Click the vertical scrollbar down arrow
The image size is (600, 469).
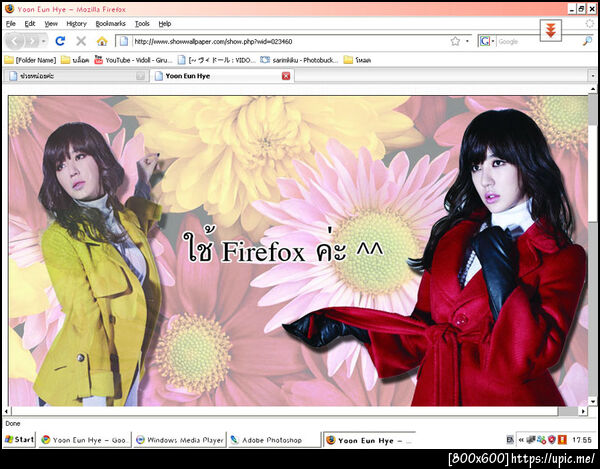coord(593,401)
